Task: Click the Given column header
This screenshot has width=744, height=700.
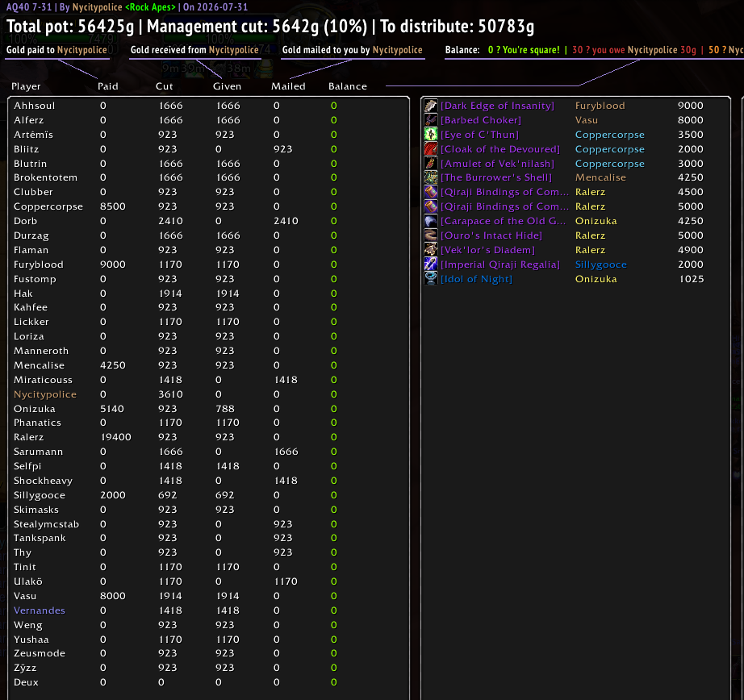Action: (227, 86)
